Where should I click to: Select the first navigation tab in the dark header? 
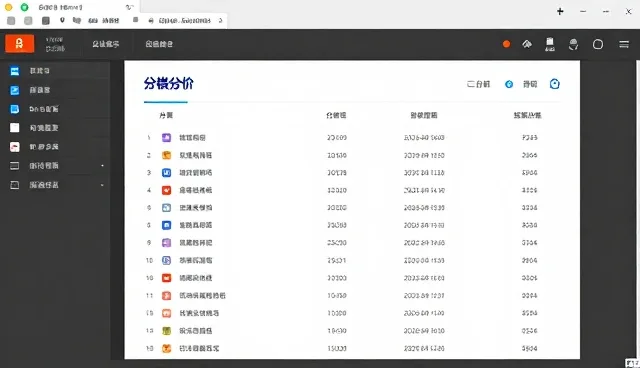105,44
